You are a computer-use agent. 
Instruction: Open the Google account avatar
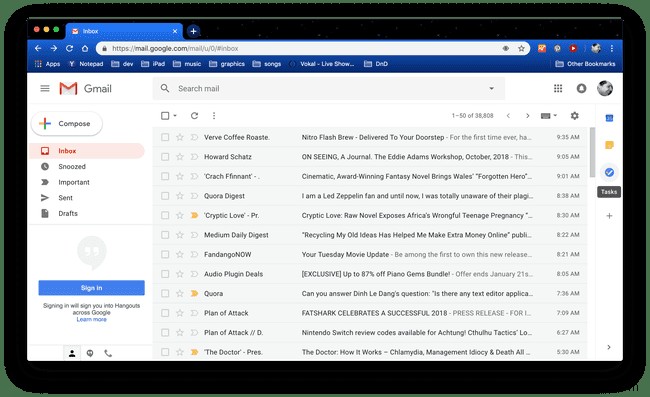[605, 88]
